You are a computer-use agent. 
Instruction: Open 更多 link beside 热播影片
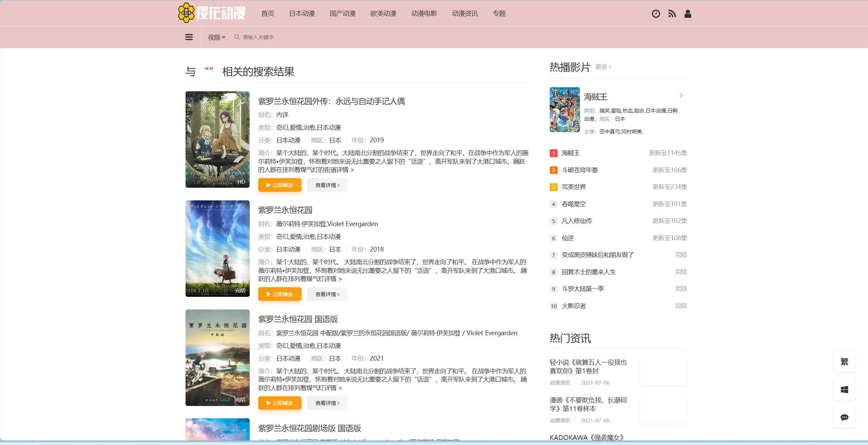[x=603, y=67]
